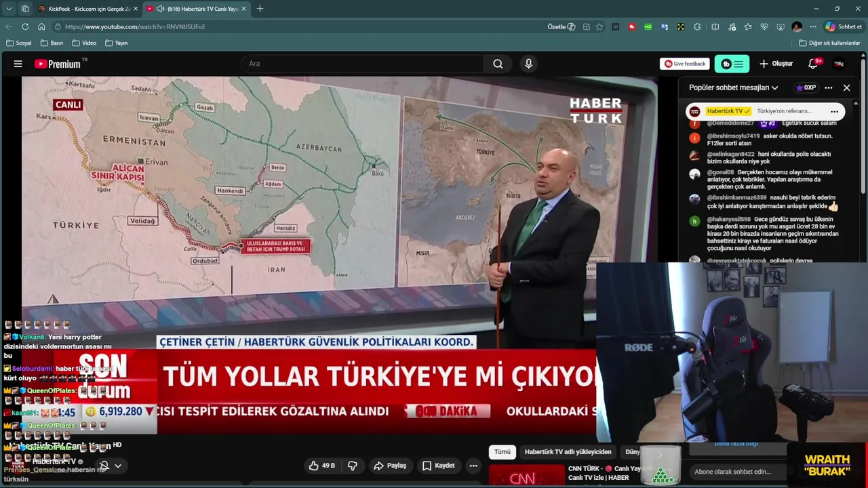Open the favorites list icon

[748, 26]
